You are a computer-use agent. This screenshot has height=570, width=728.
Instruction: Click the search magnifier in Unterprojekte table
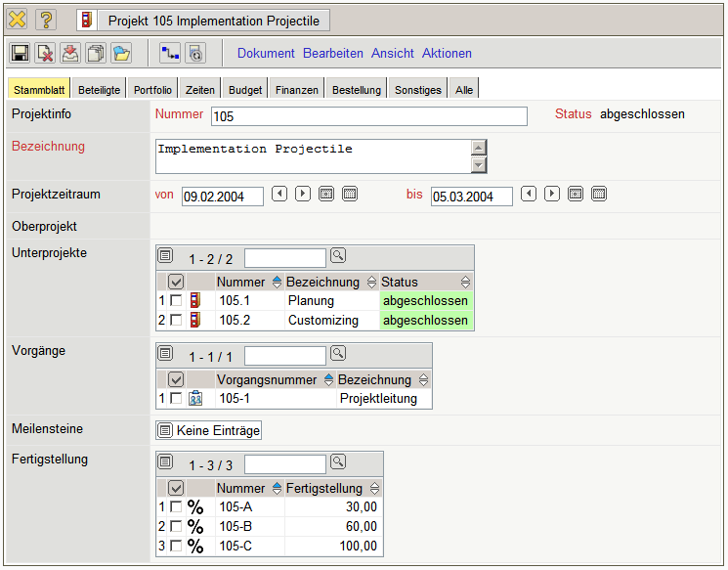(x=338, y=256)
